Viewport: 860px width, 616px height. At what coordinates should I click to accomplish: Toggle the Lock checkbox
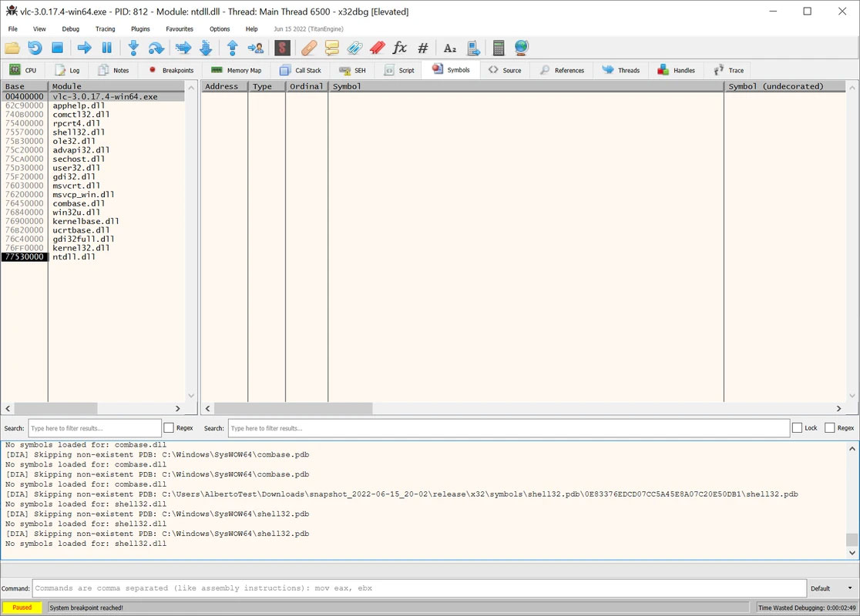click(797, 428)
